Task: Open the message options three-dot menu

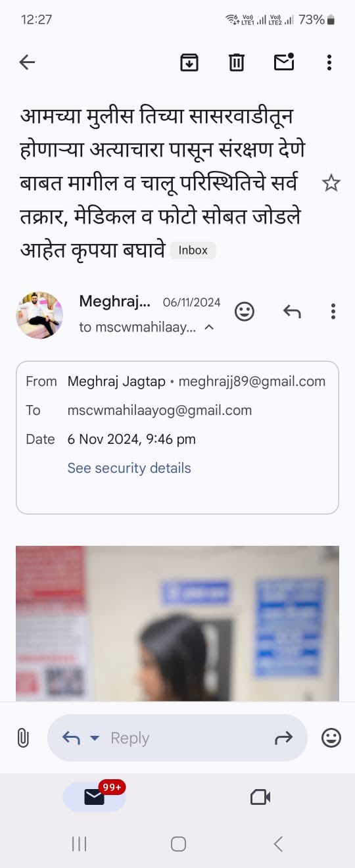Action: pos(333,311)
